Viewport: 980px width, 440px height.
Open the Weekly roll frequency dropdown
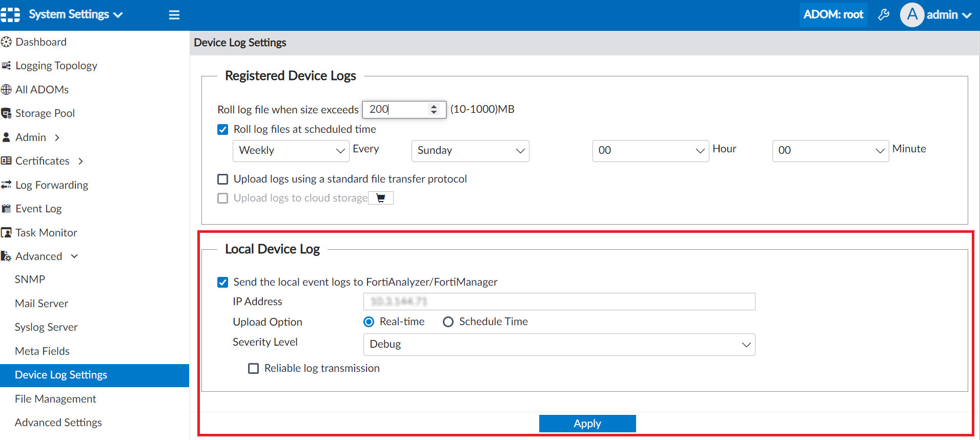(x=291, y=151)
